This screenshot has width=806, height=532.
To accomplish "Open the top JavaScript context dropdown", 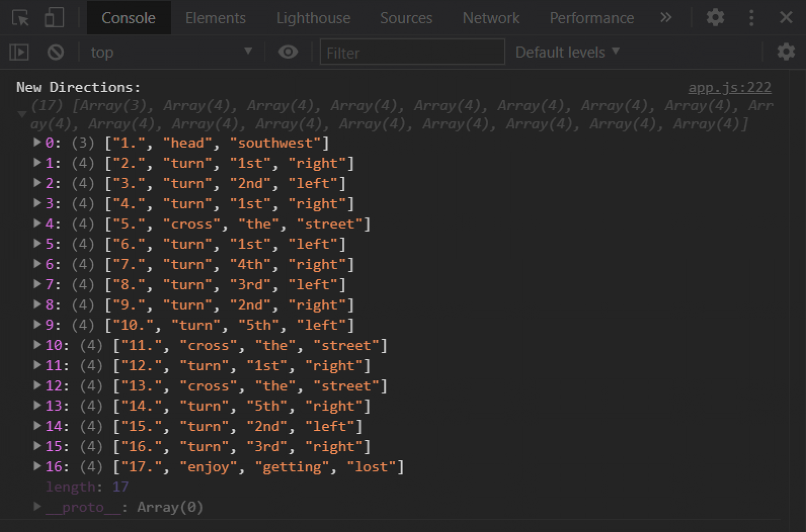I will 171,52.
